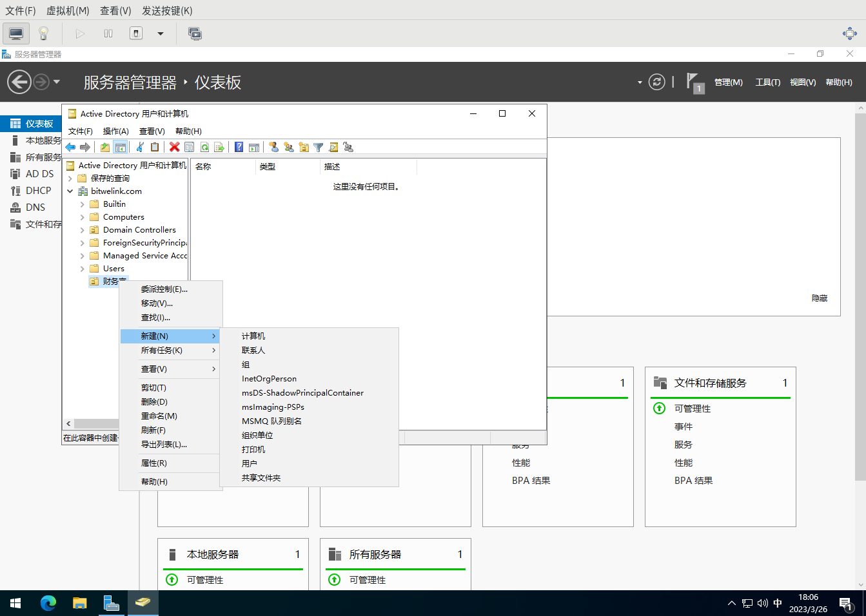Choose 重命名(M) from context menu
The height and width of the screenshot is (616, 866).
point(159,416)
